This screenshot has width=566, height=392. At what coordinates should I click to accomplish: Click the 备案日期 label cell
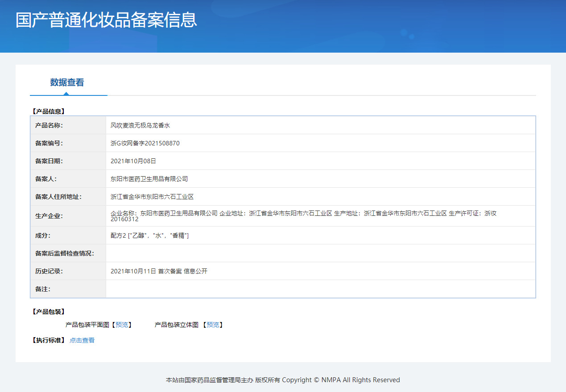(68, 161)
